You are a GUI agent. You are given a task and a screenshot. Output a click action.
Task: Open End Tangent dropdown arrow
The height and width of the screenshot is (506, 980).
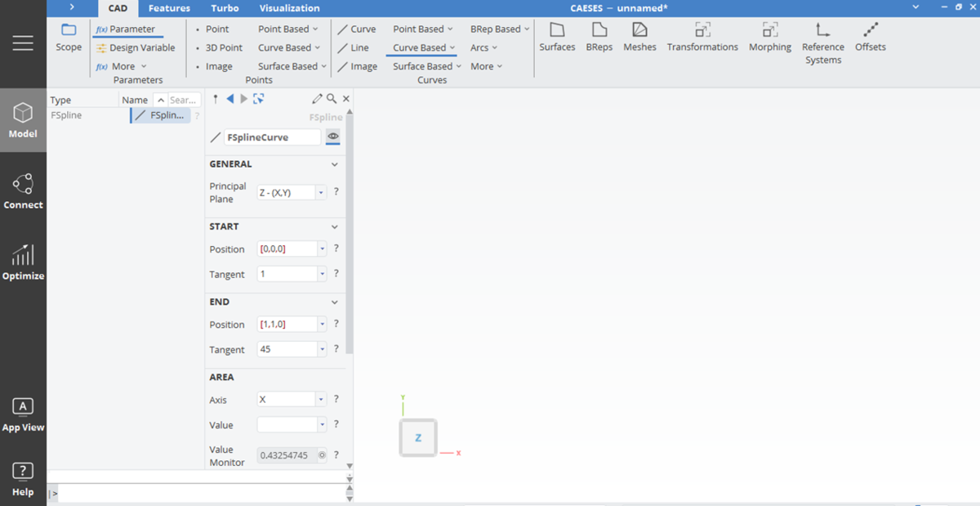pyautogui.click(x=323, y=349)
